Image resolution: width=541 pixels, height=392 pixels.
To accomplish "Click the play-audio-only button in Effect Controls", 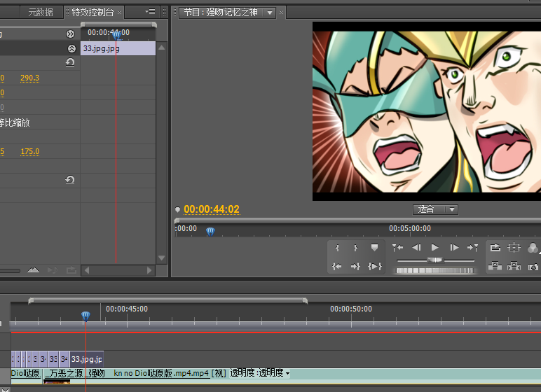I will point(53,269).
